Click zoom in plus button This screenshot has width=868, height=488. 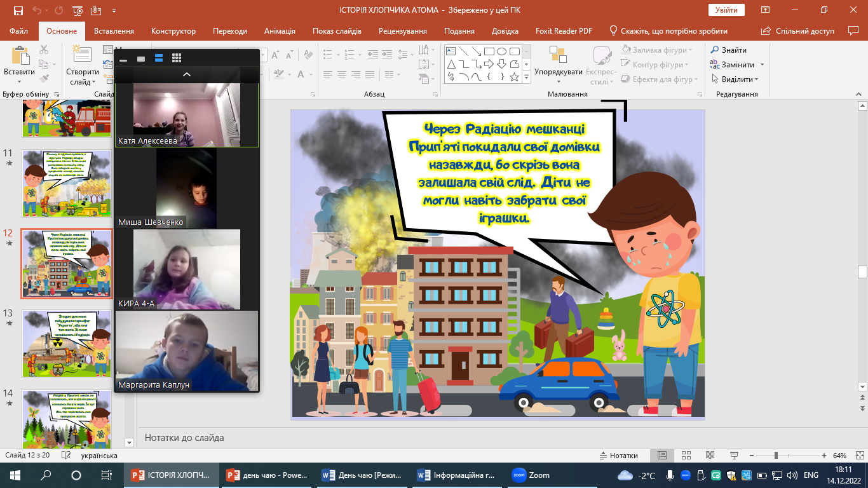824,456
